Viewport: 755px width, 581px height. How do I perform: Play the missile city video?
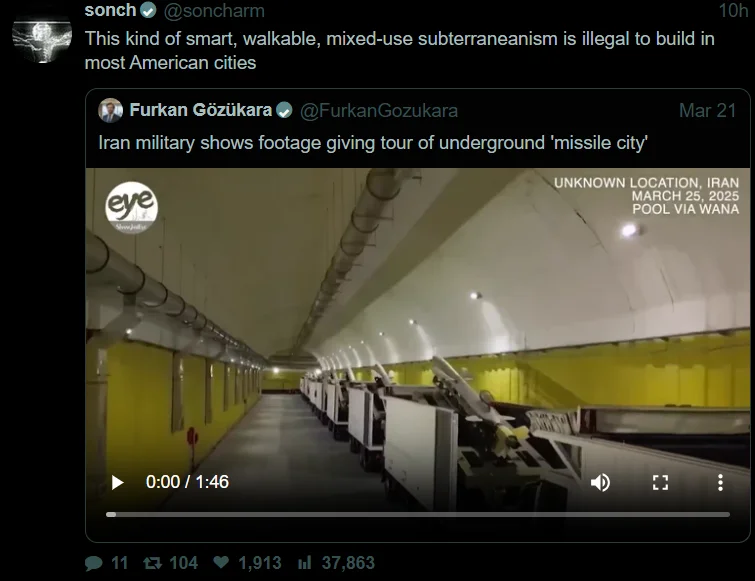pyautogui.click(x=117, y=482)
